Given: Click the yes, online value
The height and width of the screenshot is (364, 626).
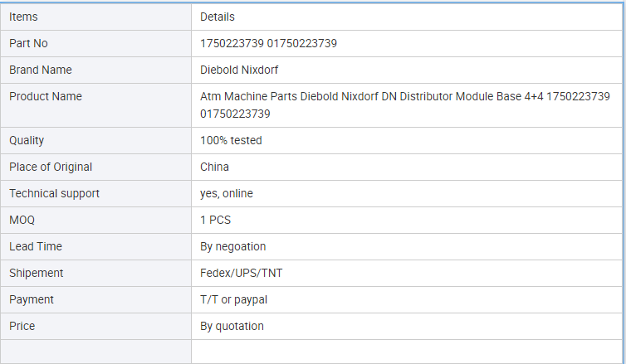Looking at the screenshot, I should [x=227, y=193].
